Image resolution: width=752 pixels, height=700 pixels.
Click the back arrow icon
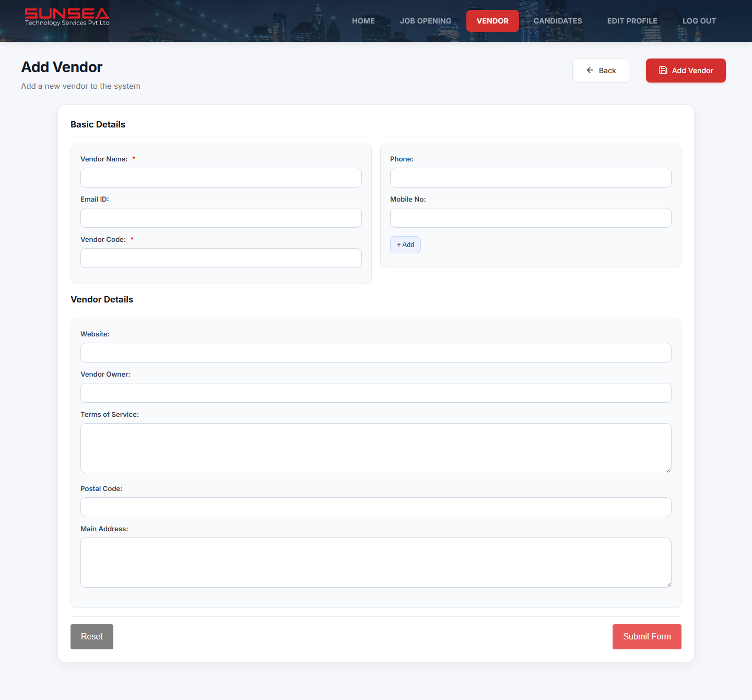tap(590, 70)
